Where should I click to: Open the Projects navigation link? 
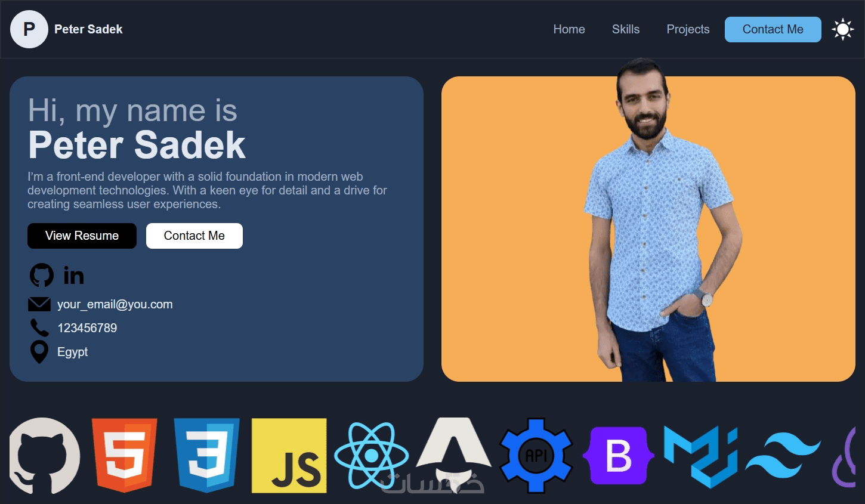click(x=688, y=29)
